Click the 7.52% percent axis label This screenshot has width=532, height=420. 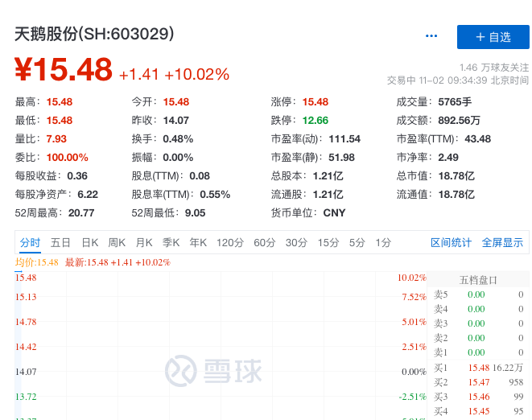pos(414,297)
